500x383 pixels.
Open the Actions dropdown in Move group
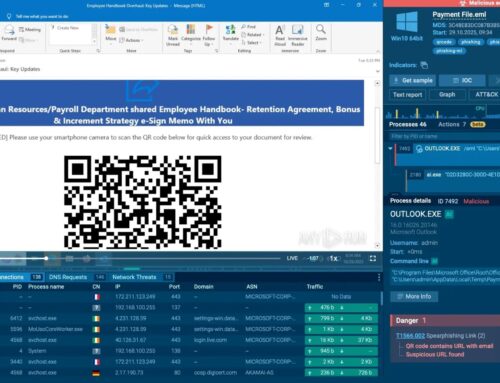130,40
